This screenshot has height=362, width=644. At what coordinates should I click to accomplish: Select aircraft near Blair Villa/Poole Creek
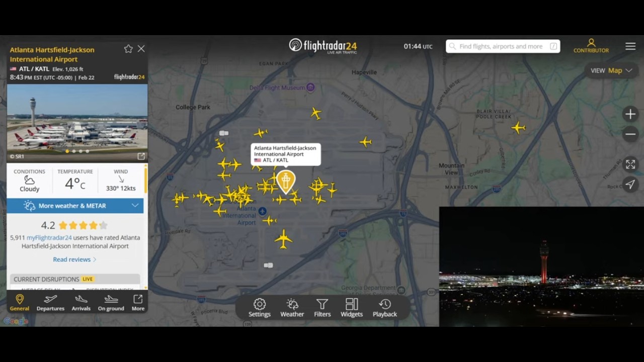point(518,128)
